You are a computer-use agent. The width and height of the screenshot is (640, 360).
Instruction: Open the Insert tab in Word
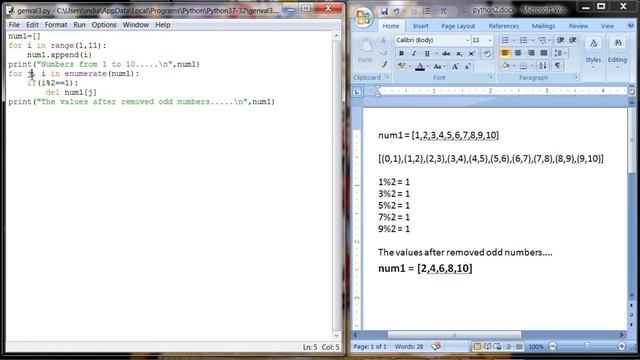[420, 26]
